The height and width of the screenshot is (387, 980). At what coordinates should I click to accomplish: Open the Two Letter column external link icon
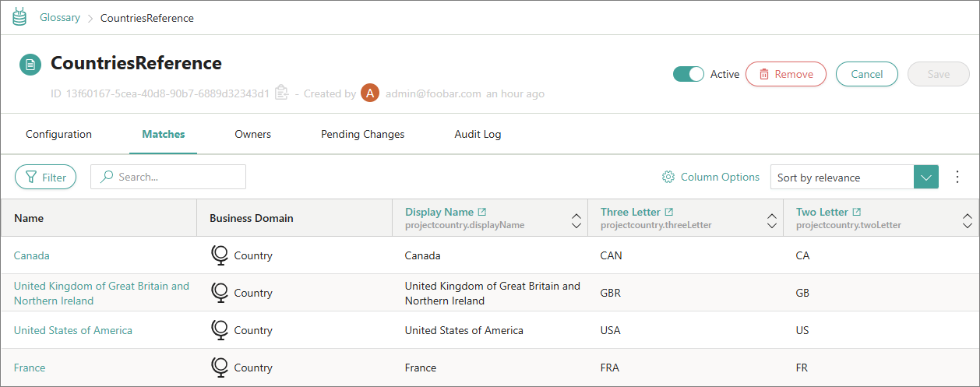tap(857, 212)
